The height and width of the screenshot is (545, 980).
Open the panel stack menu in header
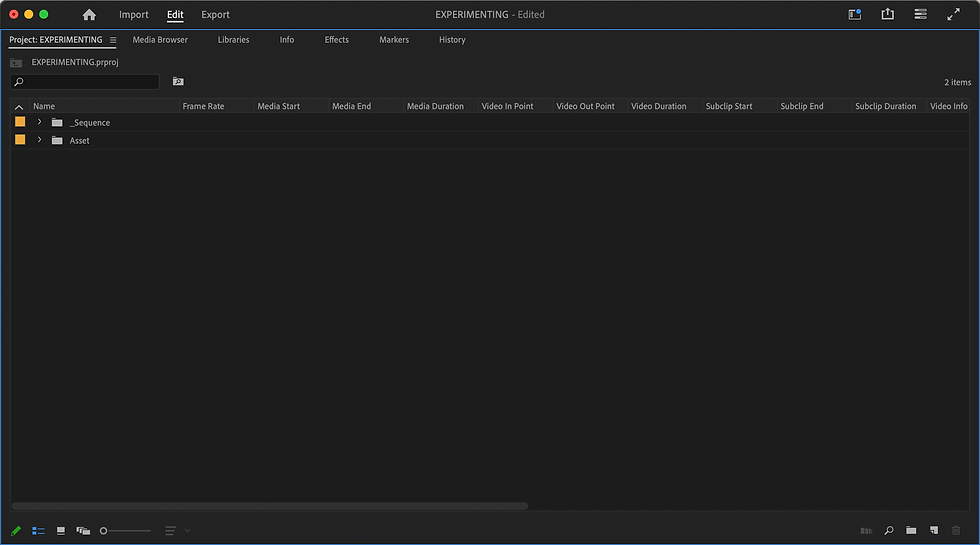(x=921, y=14)
